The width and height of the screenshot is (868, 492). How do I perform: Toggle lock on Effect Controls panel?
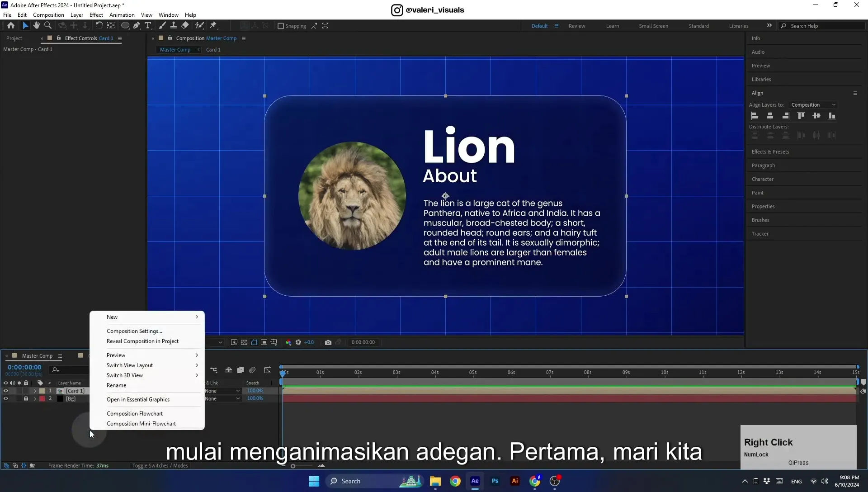(x=59, y=38)
